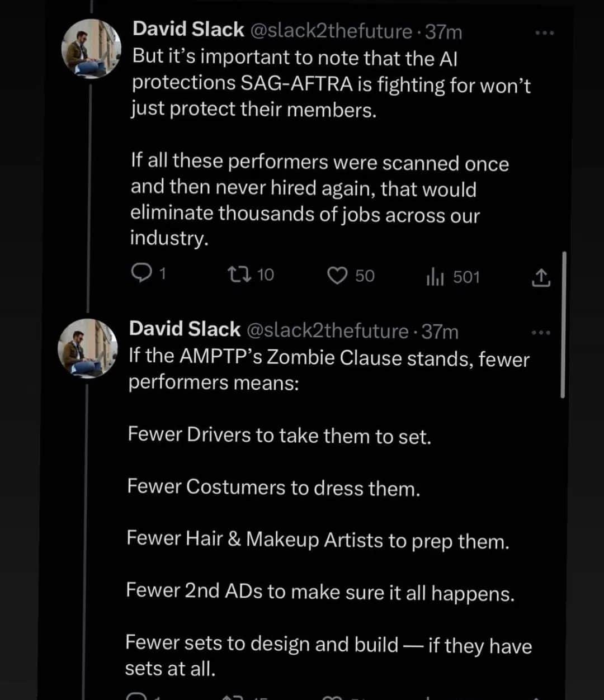Open David Slack's avatar on second tweet
Viewport: 604px width, 700px height.
(x=88, y=348)
